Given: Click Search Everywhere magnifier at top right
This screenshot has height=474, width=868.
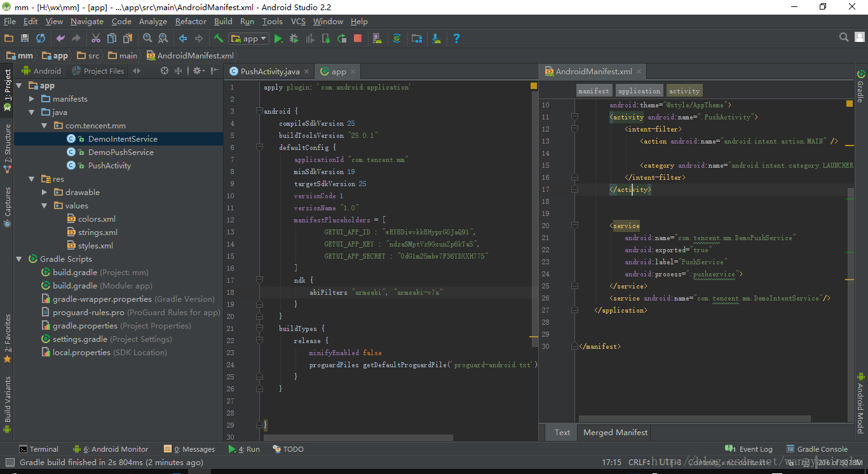Looking at the screenshot, I should [844, 37].
